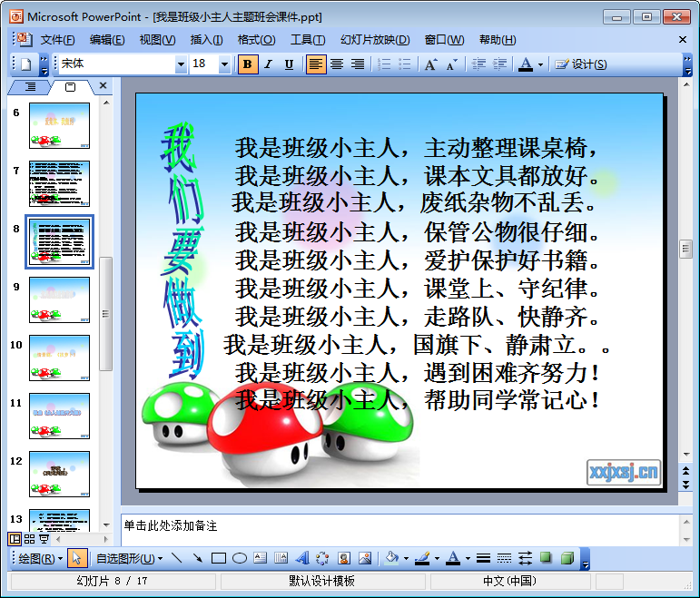Align text right
The height and width of the screenshot is (598, 700).
tap(357, 64)
